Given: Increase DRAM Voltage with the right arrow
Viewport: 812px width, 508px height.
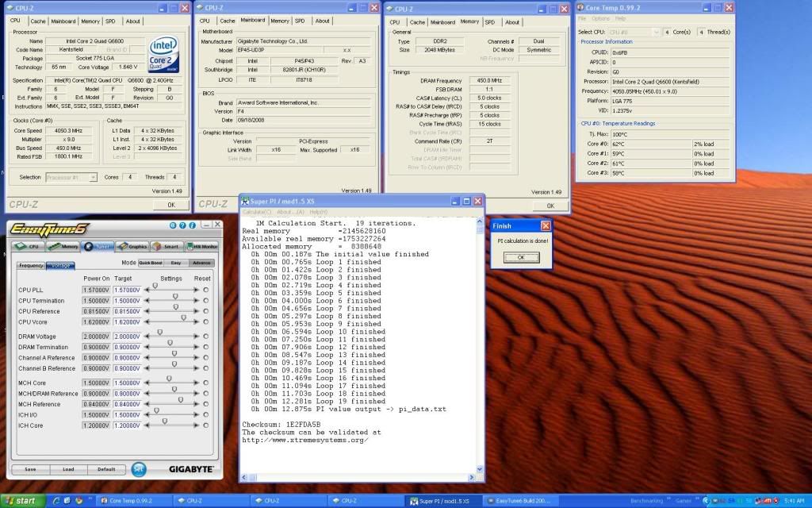Looking at the screenshot, I should (x=197, y=337).
